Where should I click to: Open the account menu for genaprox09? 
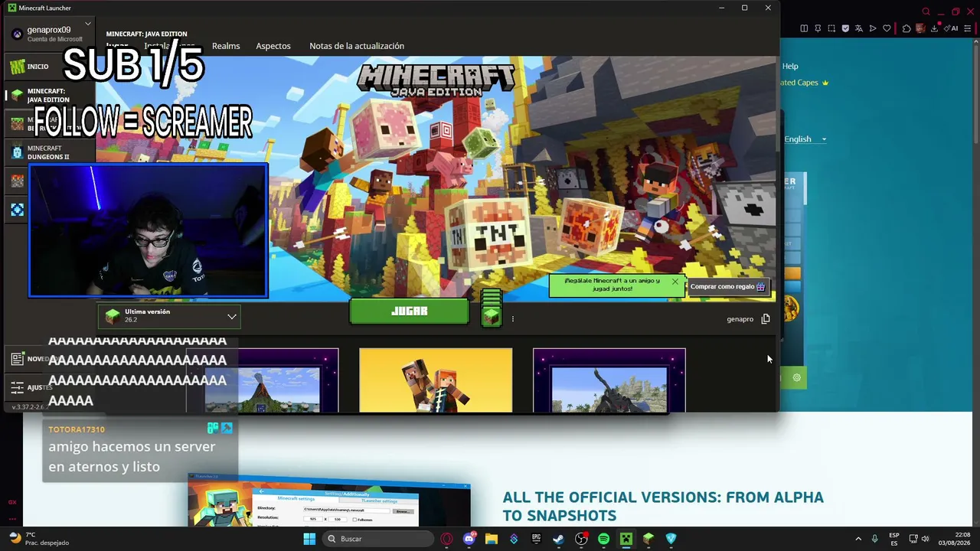click(x=51, y=34)
